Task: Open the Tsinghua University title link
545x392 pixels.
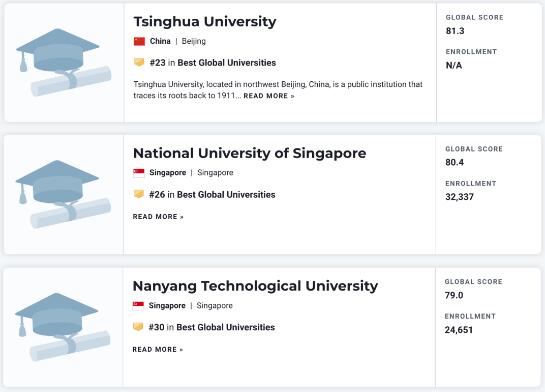Action: [205, 22]
